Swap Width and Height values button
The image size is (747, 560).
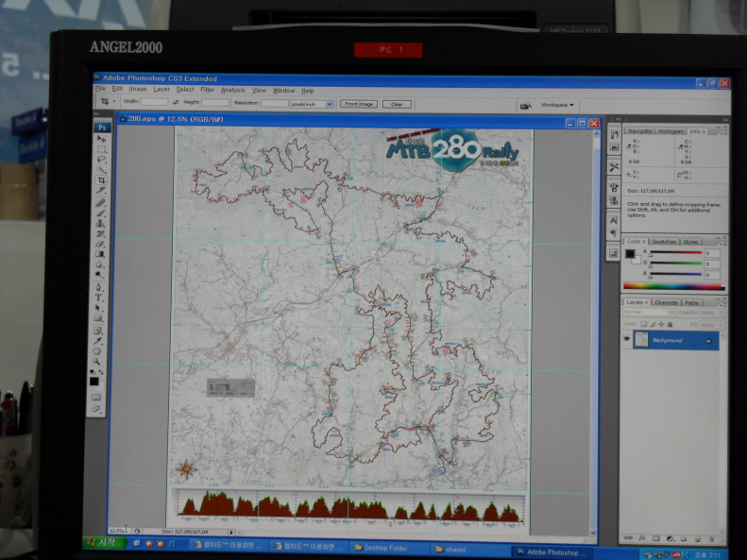coord(176,102)
